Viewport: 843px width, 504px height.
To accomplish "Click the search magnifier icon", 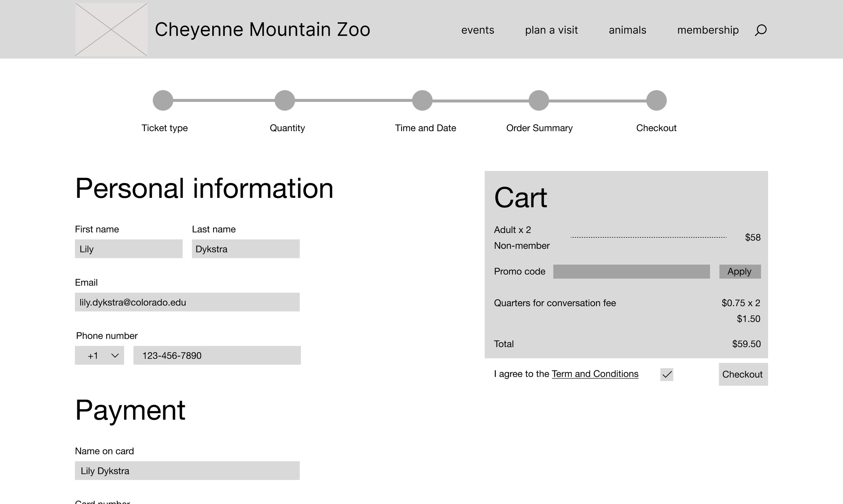I will (x=760, y=30).
